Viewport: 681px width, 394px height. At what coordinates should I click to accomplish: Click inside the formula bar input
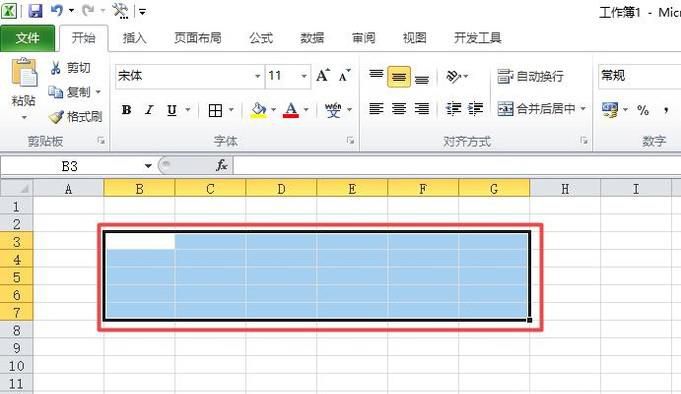click(457, 166)
